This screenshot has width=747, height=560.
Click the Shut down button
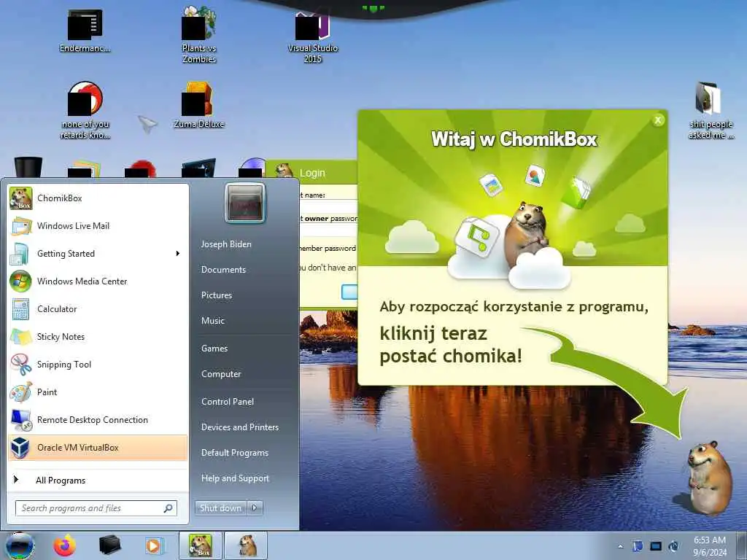coord(220,508)
